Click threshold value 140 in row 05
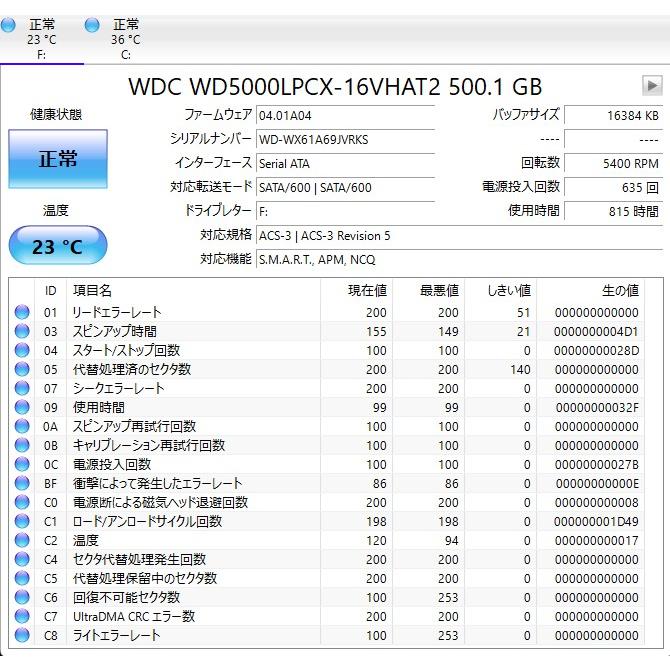 [520, 370]
